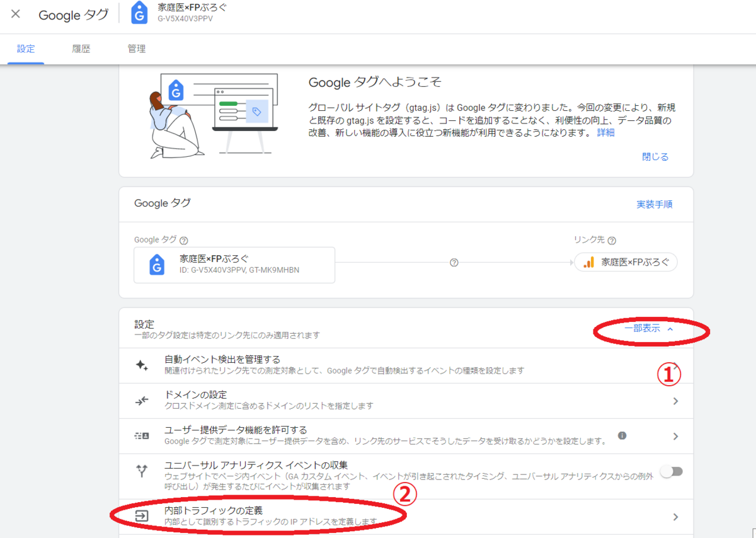Switch to the 設定 tab
This screenshot has width=756, height=538.
26,49
